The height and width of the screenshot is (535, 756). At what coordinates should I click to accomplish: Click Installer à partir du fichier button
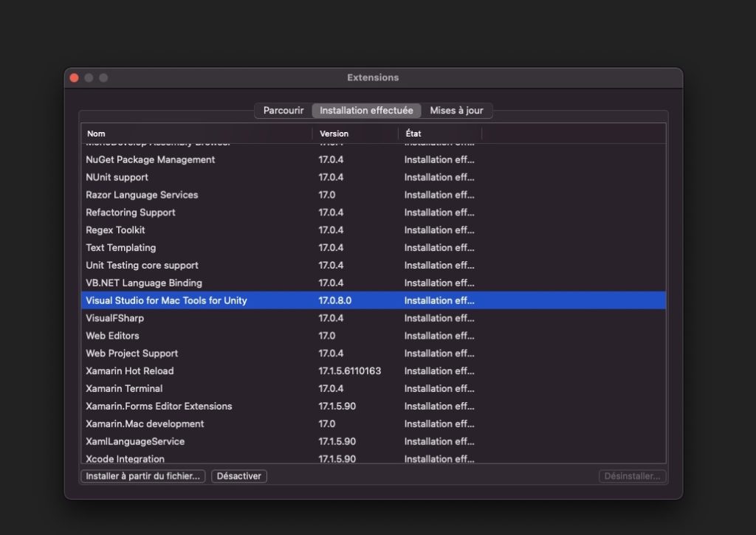coord(142,477)
